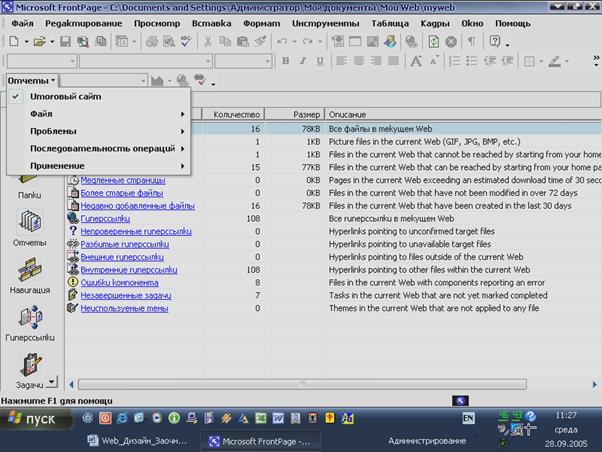Toggle Bulleted list button
This screenshot has width=602, height=452.
coord(472,61)
